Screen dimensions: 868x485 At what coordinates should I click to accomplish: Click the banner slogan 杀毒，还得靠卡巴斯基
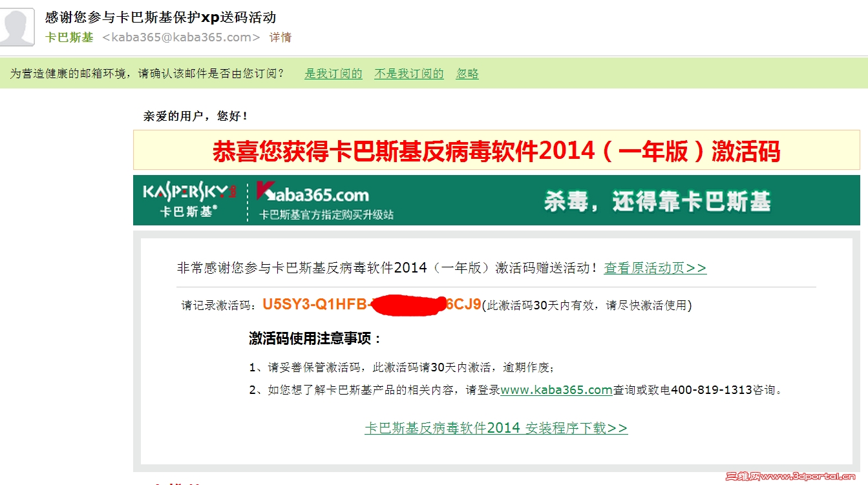pos(657,201)
